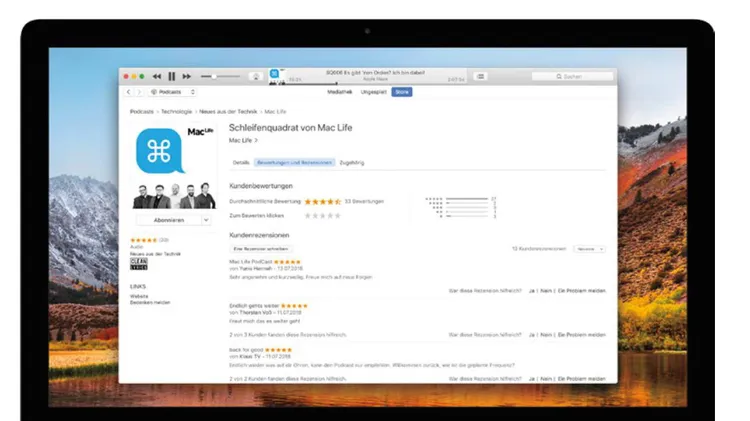Subscribe via the Abonnieren button
The image size is (750, 421).
(x=169, y=220)
